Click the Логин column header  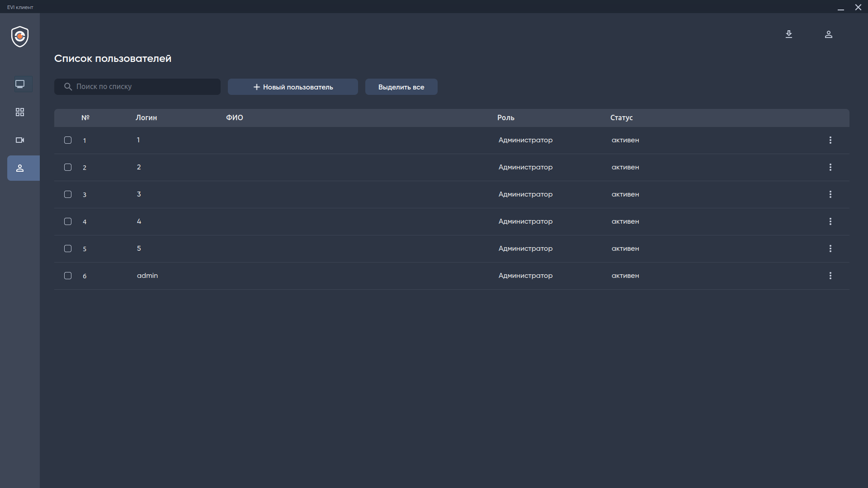146,117
